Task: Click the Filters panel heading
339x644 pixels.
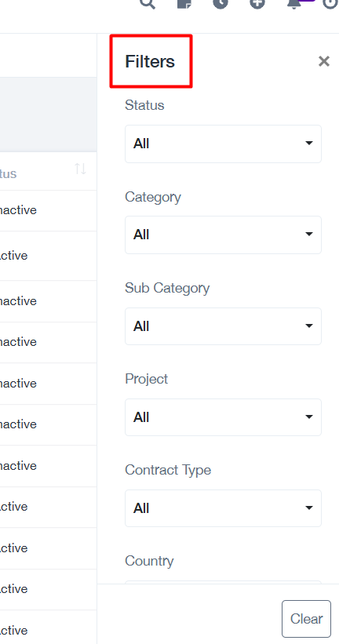Action: tap(150, 62)
